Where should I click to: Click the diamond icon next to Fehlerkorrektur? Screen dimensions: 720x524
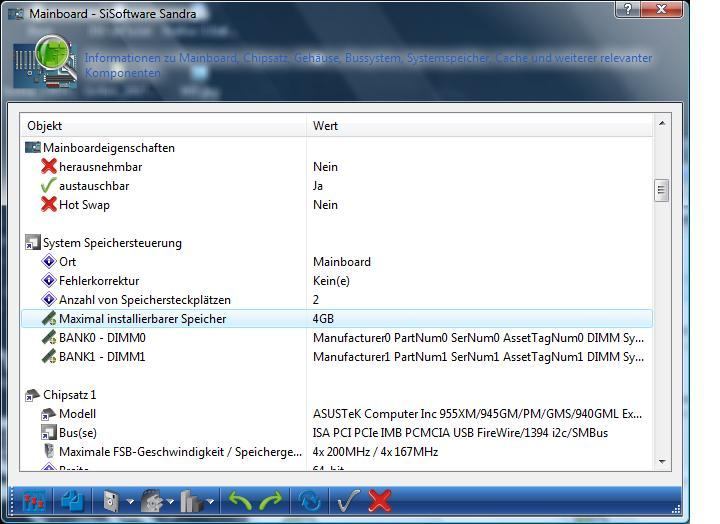pyautogui.click(x=49, y=281)
